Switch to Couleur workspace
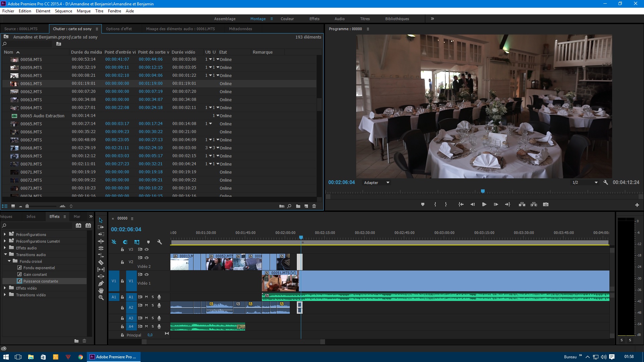 pyautogui.click(x=287, y=19)
